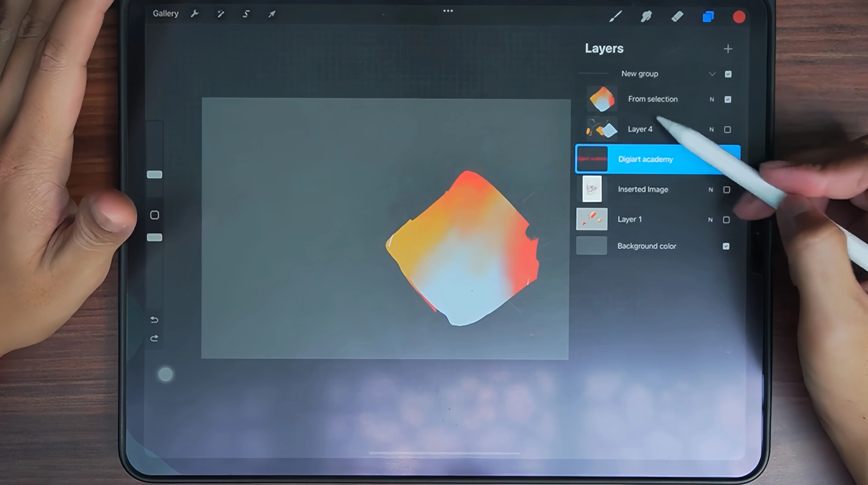Click the 'Background color' label
868x485 pixels.
(x=647, y=246)
